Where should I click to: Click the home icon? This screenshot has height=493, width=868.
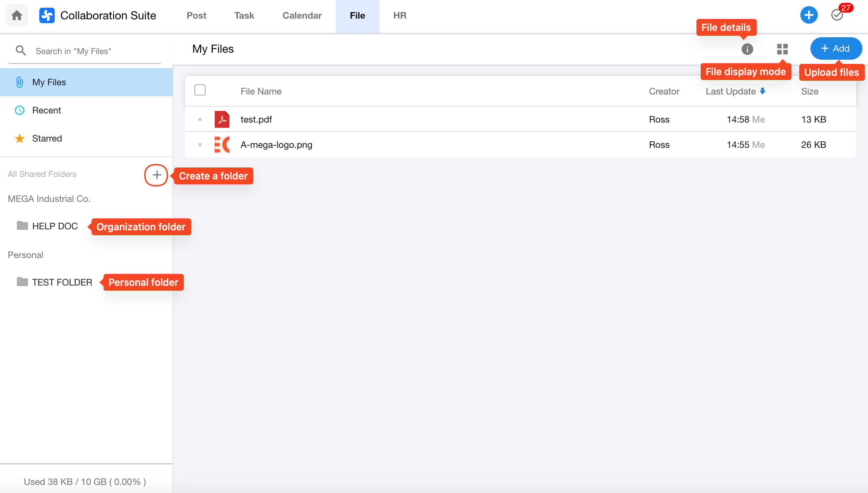pos(16,15)
